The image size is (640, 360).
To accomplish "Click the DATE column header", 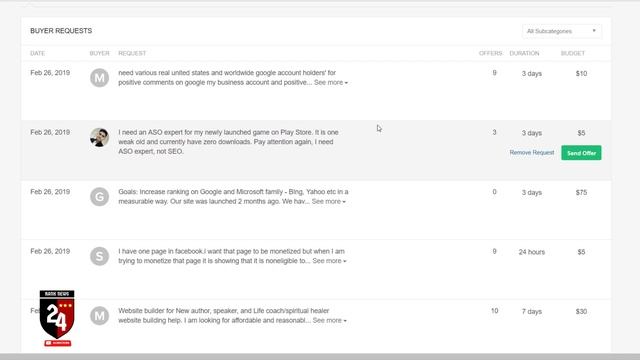I will pyautogui.click(x=38, y=53).
